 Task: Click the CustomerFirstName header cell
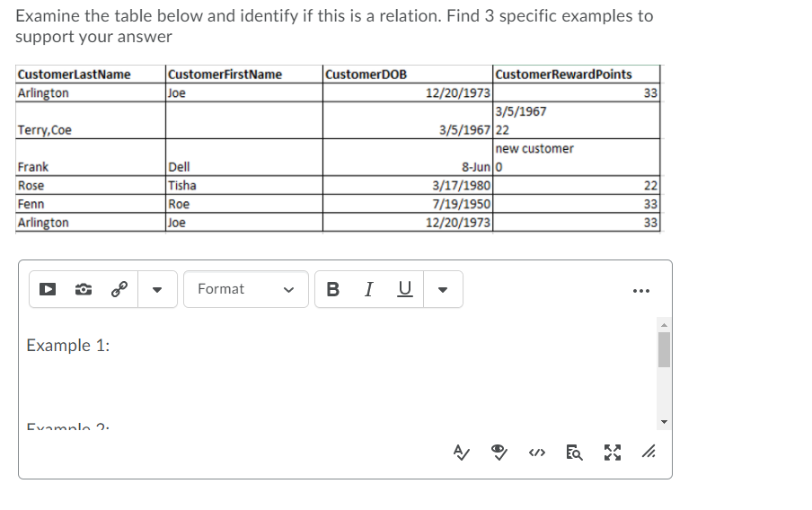244,75
